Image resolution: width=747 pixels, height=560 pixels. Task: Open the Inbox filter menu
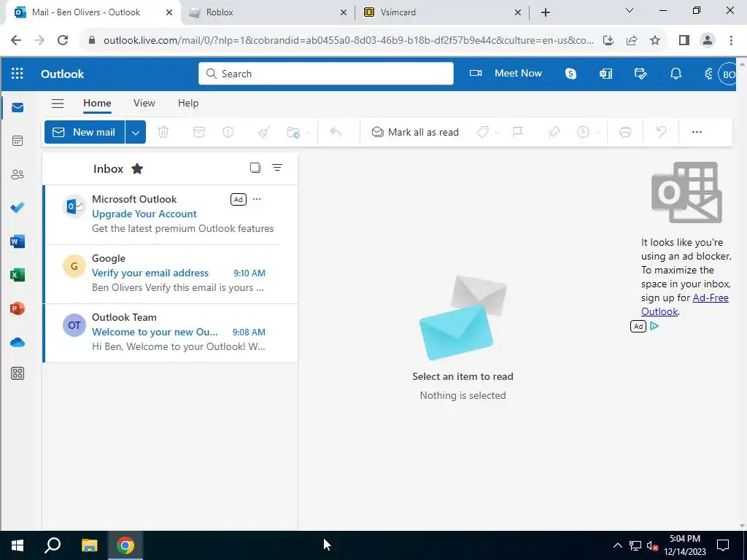click(x=277, y=168)
